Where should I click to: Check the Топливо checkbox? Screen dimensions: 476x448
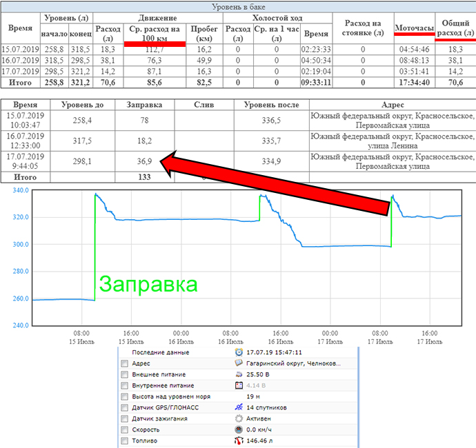point(124,440)
